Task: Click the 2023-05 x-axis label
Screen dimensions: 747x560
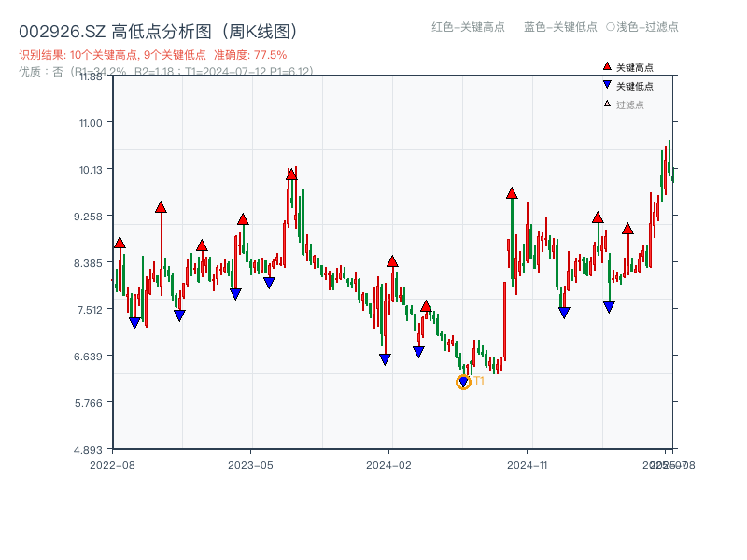Action: [x=250, y=465]
